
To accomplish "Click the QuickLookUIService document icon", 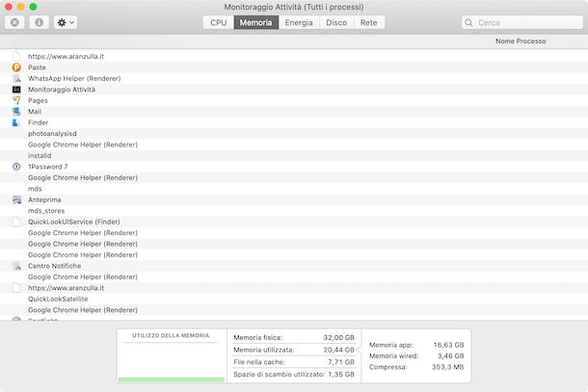I will coord(16,222).
